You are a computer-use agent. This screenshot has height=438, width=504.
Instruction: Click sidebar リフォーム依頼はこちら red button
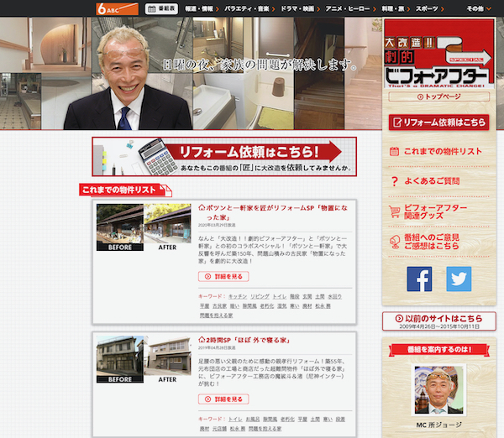438,123
